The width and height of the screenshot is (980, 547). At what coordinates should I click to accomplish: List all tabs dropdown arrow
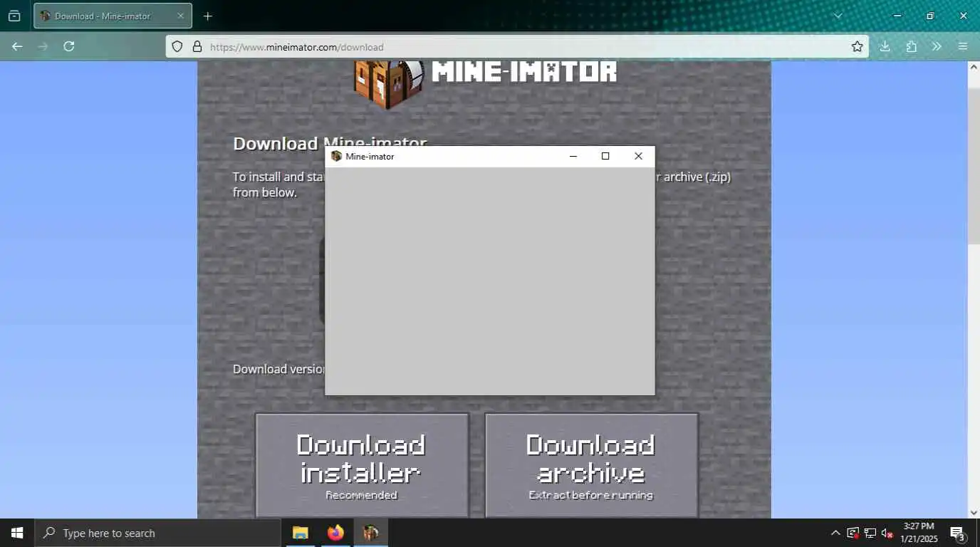coord(838,16)
